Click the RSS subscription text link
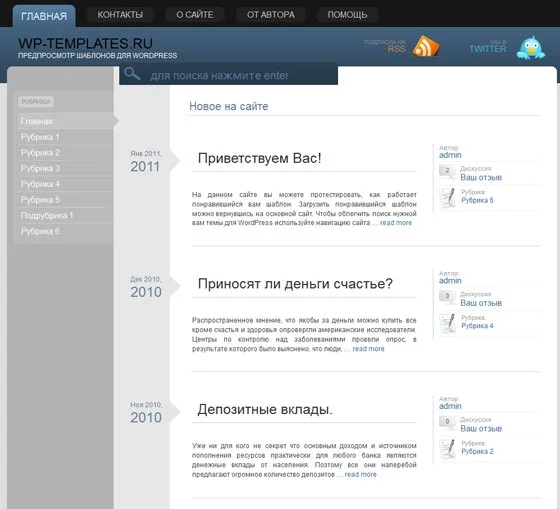Screen dimensions: 560x509 pyautogui.click(x=385, y=46)
